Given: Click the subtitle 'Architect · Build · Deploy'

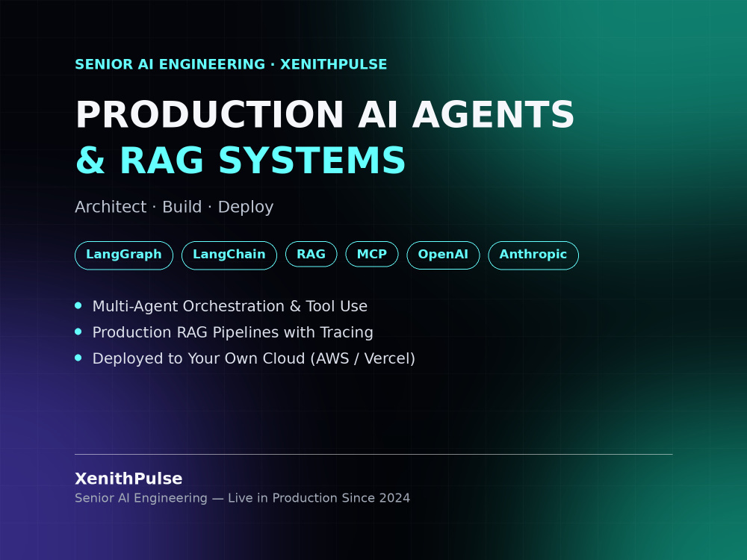Looking at the screenshot, I should point(174,207).
